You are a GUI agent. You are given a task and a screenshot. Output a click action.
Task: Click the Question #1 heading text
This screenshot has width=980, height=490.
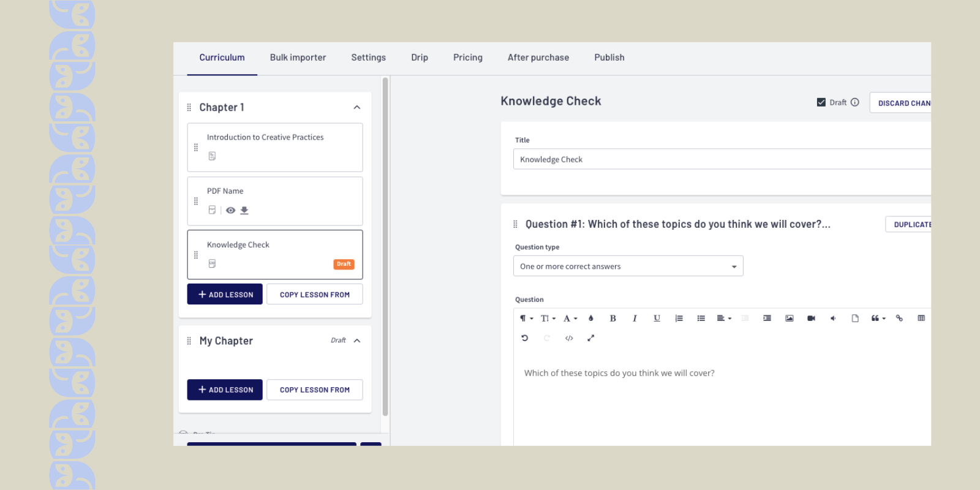click(678, 224)
